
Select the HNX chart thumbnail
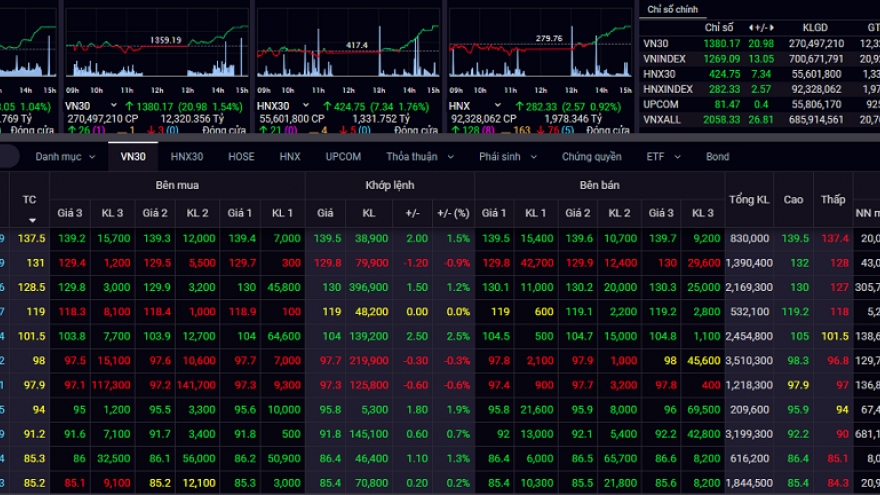(540, 44)
